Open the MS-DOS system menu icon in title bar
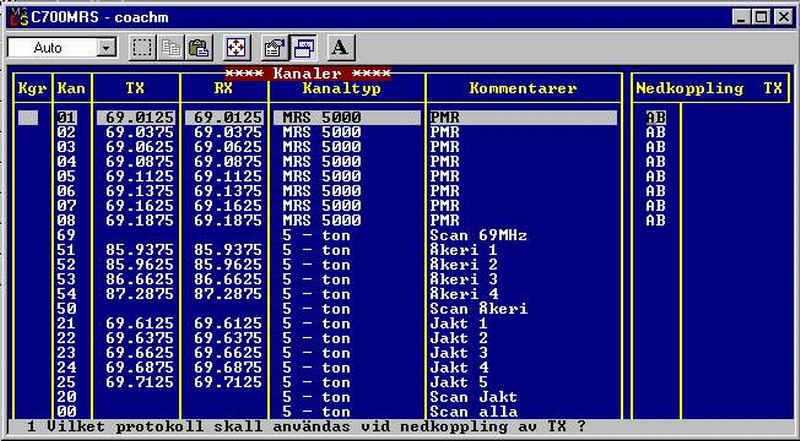 pos(15,17)
